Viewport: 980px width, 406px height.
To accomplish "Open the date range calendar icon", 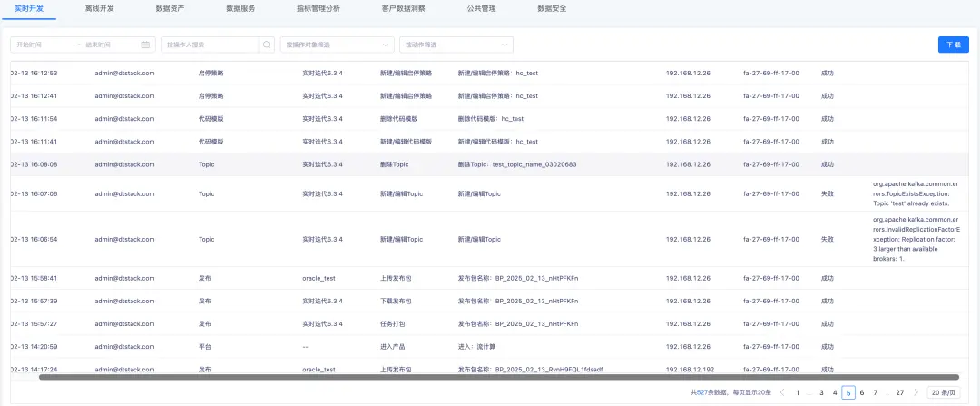I will 145,45.
